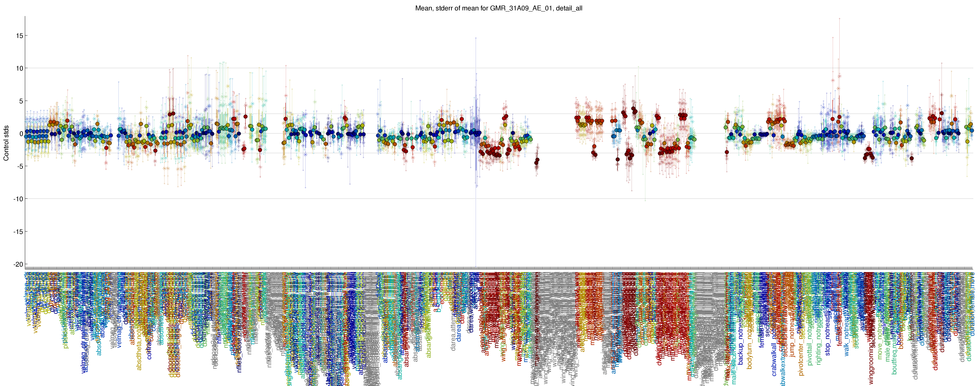The image size is (980, 386).
Task: Click the y-axis tick label '0'
Action: pyautogui.click(x=21, y=134)
